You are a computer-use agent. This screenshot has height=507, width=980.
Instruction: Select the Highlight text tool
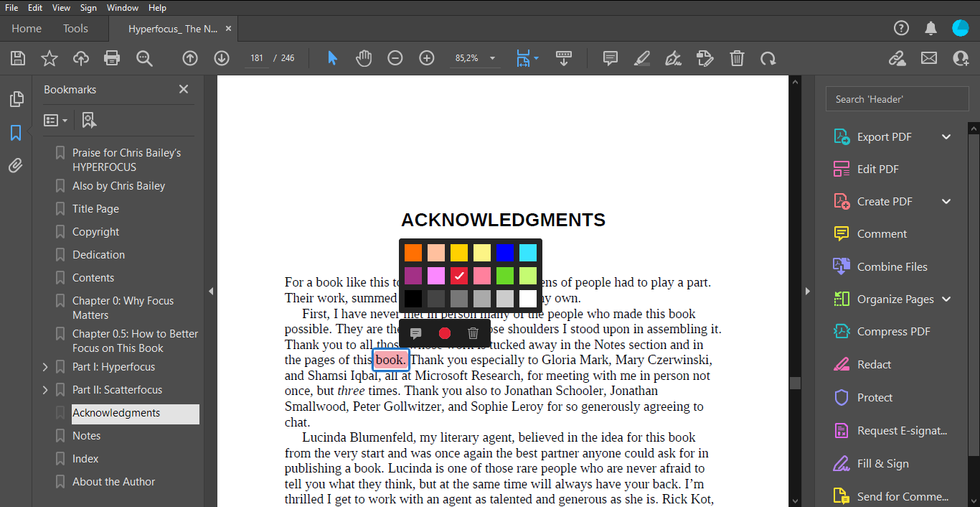pyautogui.click(x=642, y=58)
